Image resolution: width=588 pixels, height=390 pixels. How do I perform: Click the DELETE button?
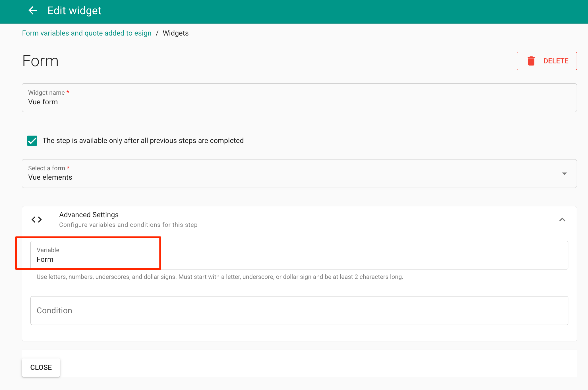coord(546,61)
